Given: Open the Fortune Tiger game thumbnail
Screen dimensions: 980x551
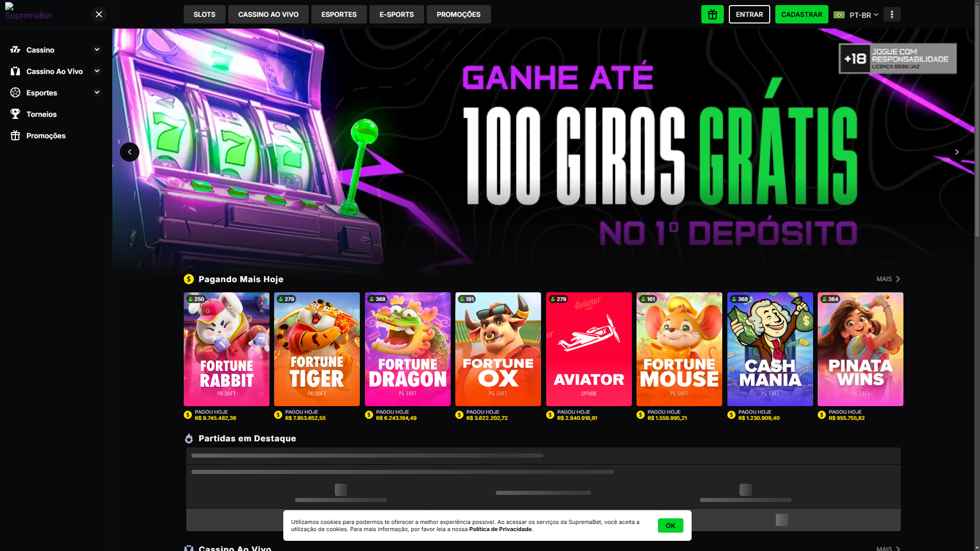Looking at the screenshot, I should pos(317,349).
